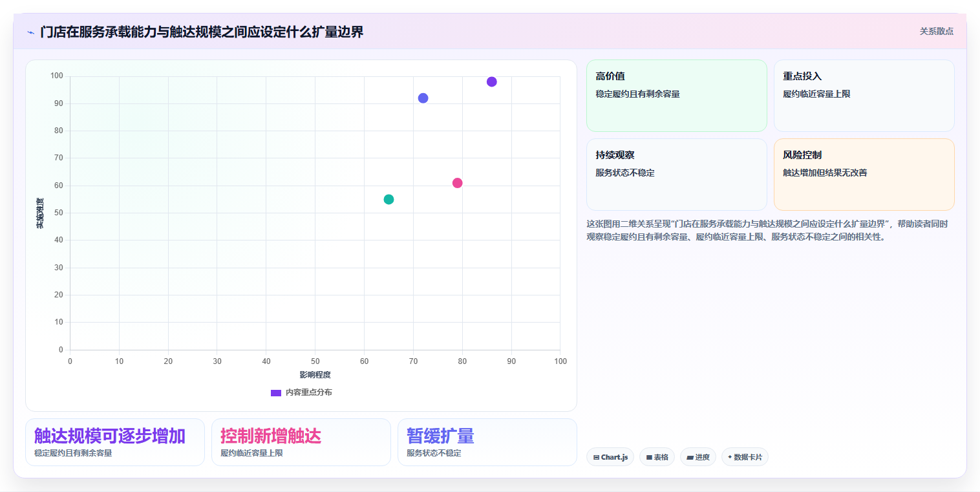Click 履约临近容量上限 under 重点投入
Viewport: 980px width, 492px height.
coord(816,94)
